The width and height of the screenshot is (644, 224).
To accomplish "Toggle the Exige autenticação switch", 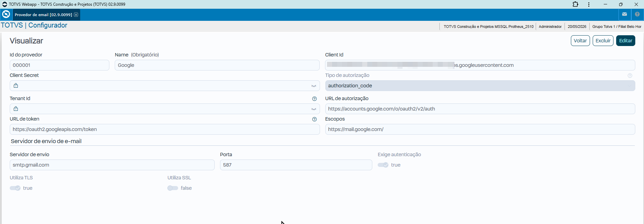I will [x=383, y=165].
